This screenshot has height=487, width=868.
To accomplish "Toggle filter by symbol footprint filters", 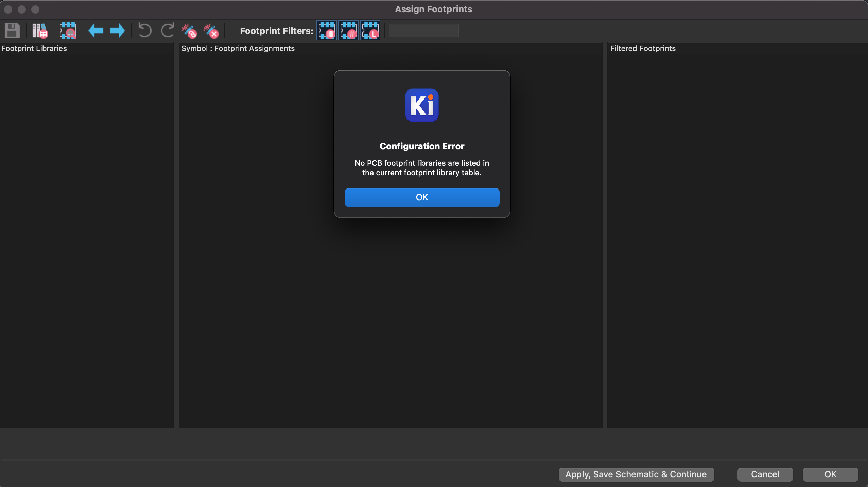I will coord(327,31).
